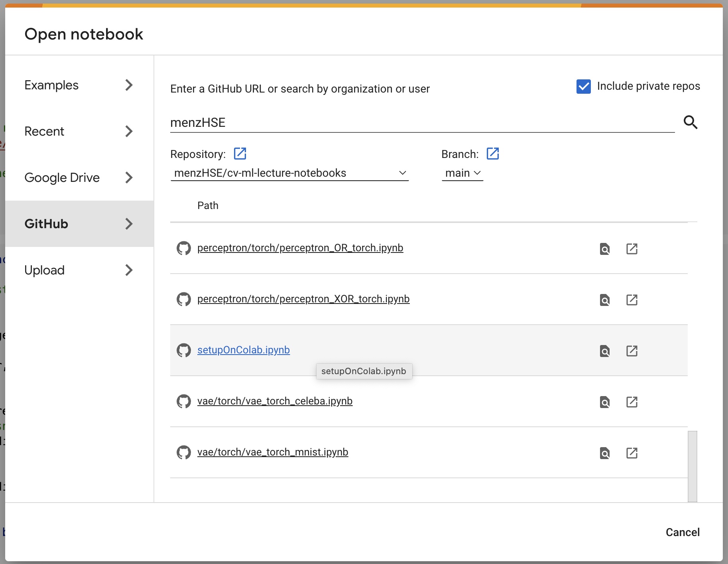
Task: Switch to the Upload tab
Action: coord(79,270)
